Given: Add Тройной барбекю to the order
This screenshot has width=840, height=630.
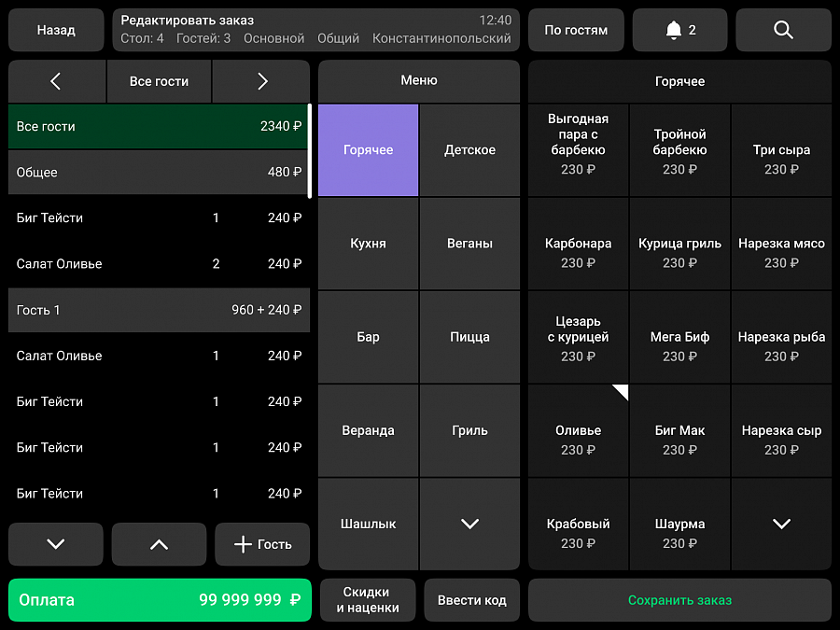Looking at the screenshot, I should coord(679,150).
